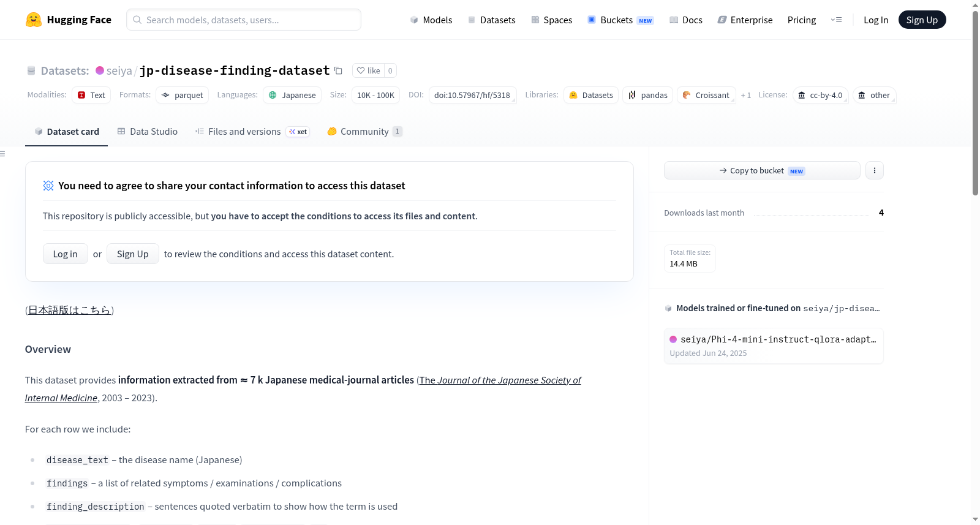This screenshot has height=525, width=980.
Task: Open the table of contents sidebar toggle
Action: tap(2, 154)
